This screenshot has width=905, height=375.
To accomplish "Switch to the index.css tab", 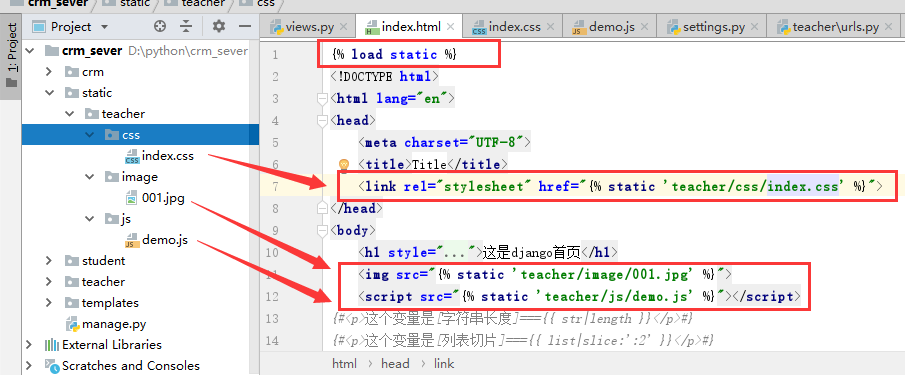I will 514,27.
